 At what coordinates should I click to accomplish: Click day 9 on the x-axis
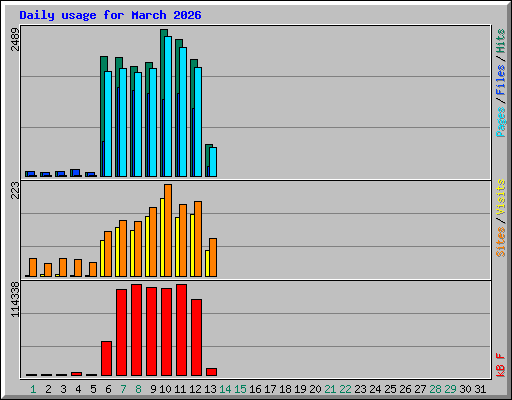coord(153,389)
